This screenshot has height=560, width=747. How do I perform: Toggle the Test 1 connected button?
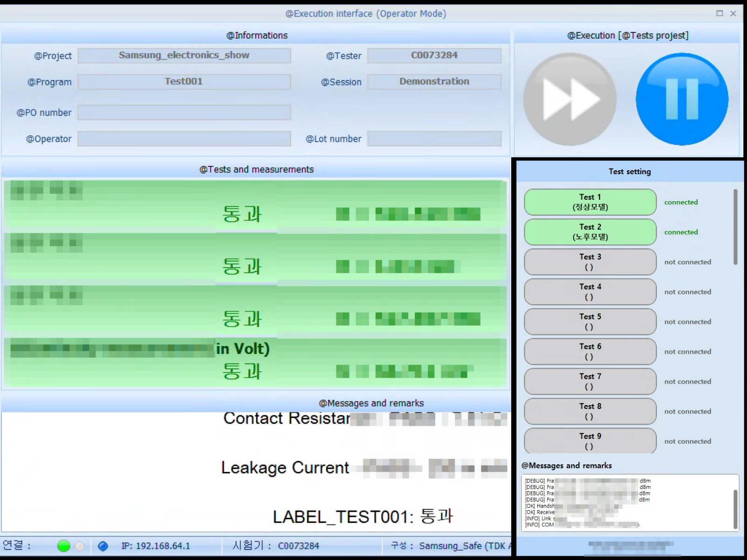pos(590,202)
